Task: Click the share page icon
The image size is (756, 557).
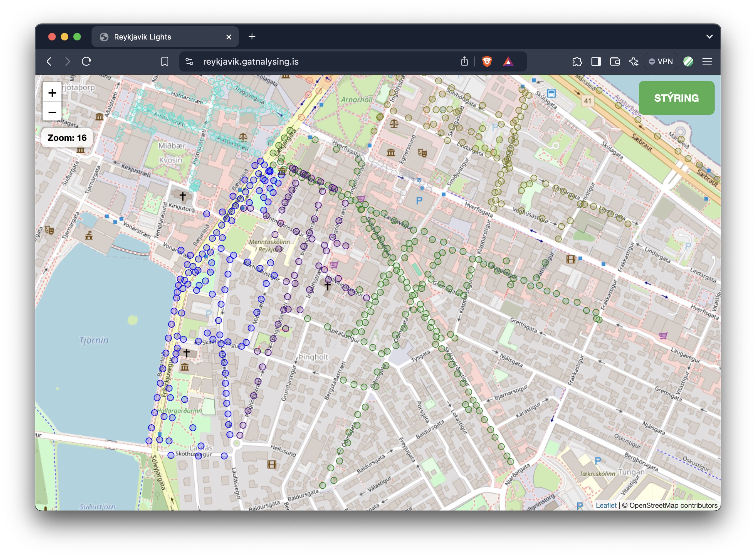Action: click(x=464, y=61)
